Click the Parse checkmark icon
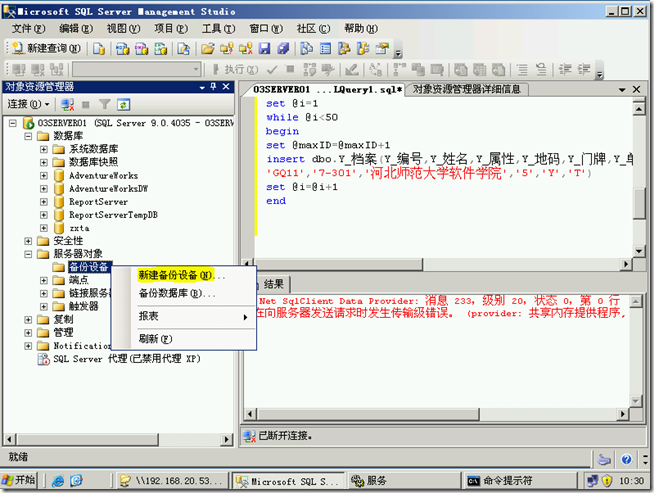The width and height of the screenshot is (654, 493). tap(272, 69)
